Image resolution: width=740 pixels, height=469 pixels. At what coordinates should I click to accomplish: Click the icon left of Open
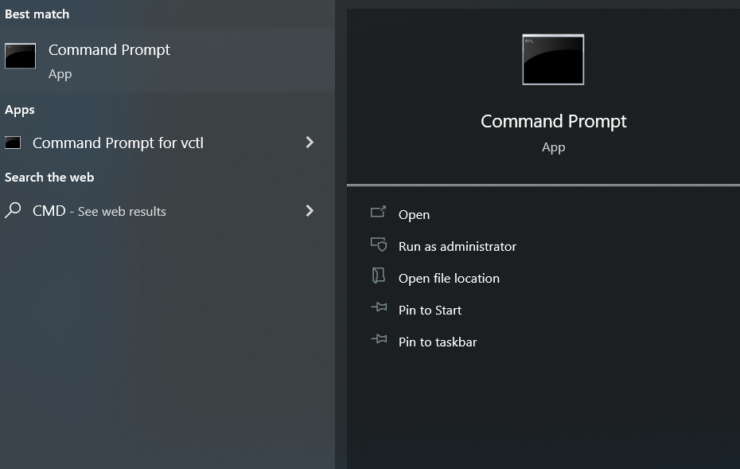pos(378,213)
